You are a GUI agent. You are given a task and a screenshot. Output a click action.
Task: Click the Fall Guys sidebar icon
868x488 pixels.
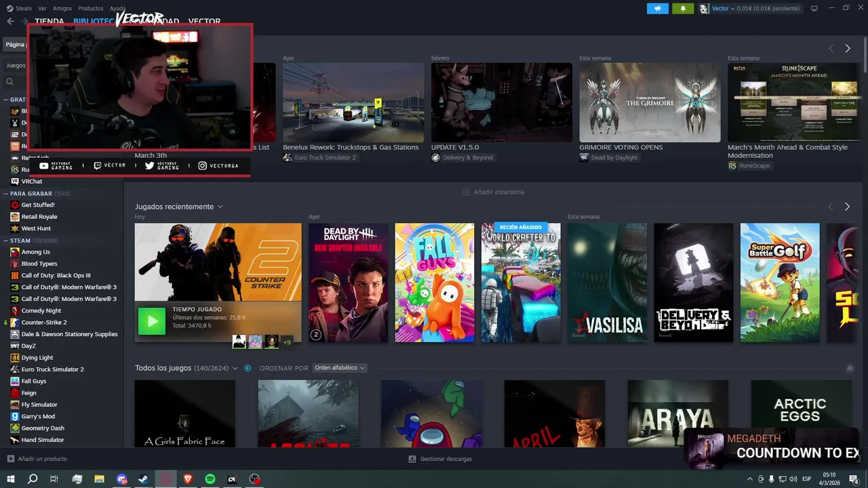15,381
